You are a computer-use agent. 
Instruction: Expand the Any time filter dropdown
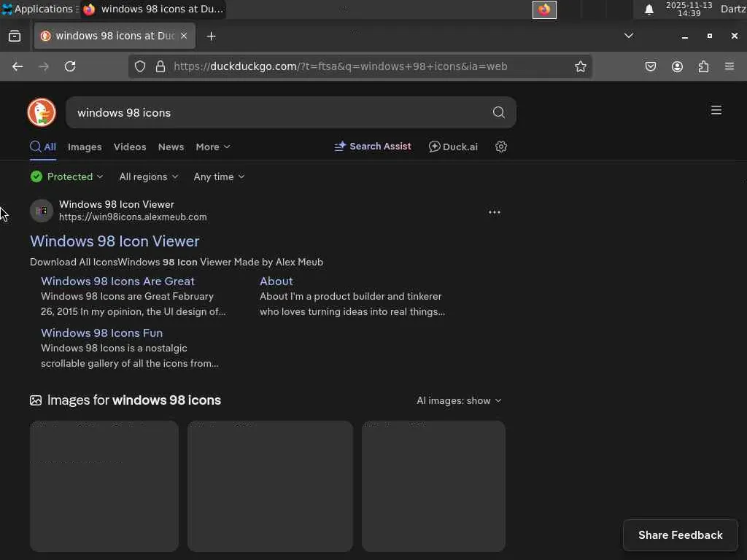point(219,176)
